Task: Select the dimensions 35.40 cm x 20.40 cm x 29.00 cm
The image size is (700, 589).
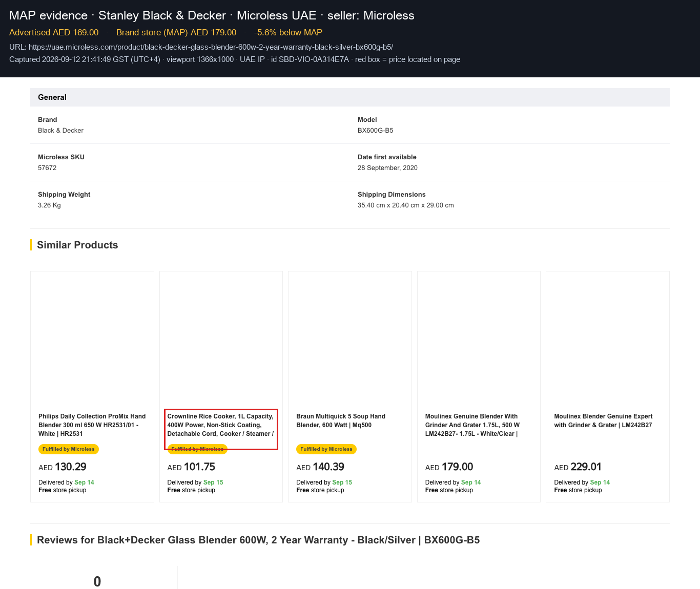Action: click(x=406, y=205)
